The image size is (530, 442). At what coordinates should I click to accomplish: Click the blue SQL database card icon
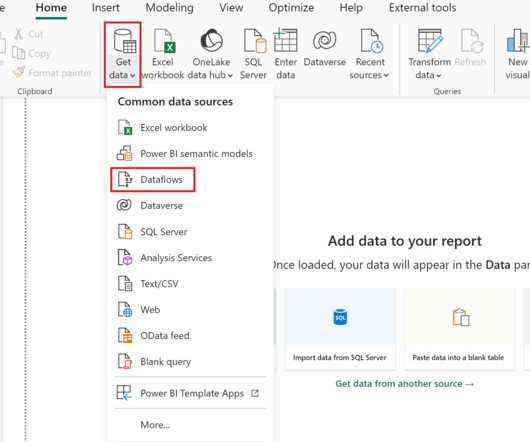click(340, 317)
